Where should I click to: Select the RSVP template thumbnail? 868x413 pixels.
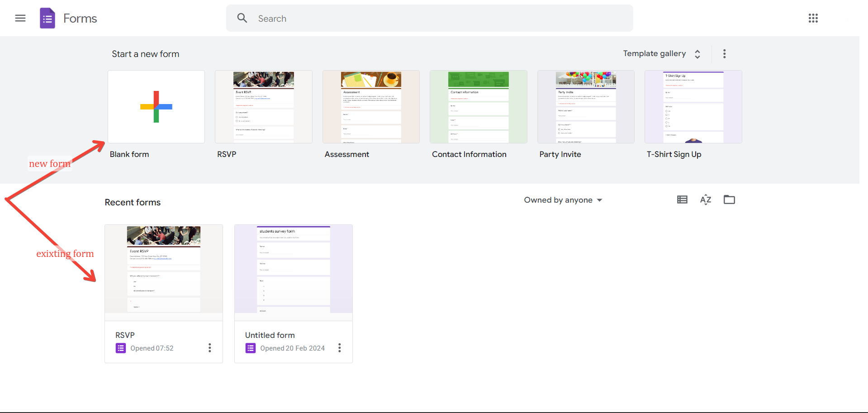pos(264,107)
